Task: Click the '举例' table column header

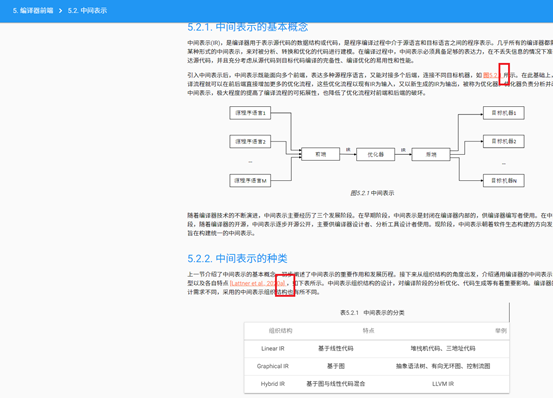Action: pyautogui.click(x=501, y=331)
